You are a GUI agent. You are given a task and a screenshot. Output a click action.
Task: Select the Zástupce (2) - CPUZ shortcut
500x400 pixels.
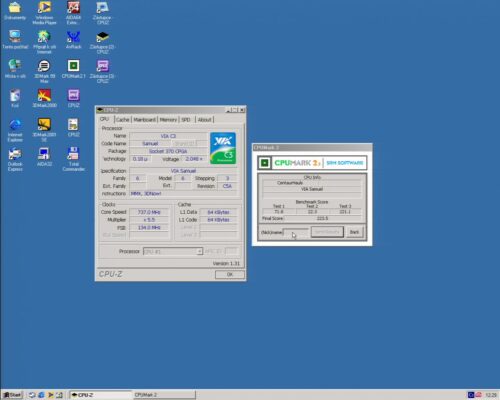click(x=102, y=42)
